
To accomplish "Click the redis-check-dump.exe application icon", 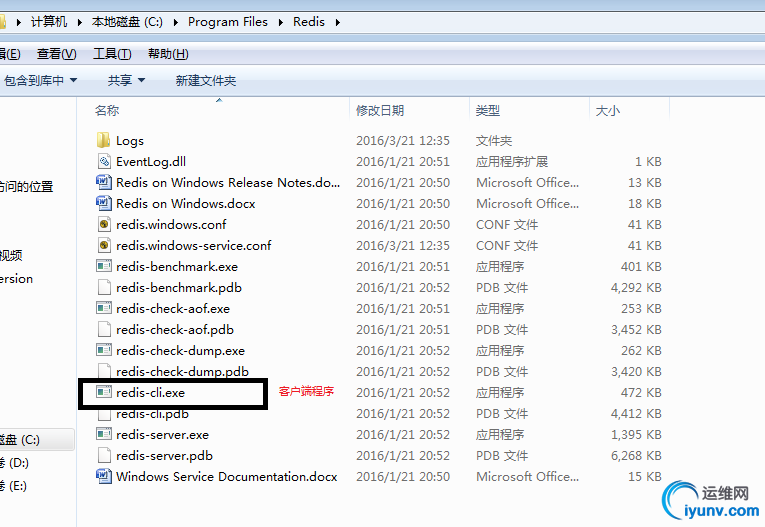I will pyautogui.click(x=104, y=350).
